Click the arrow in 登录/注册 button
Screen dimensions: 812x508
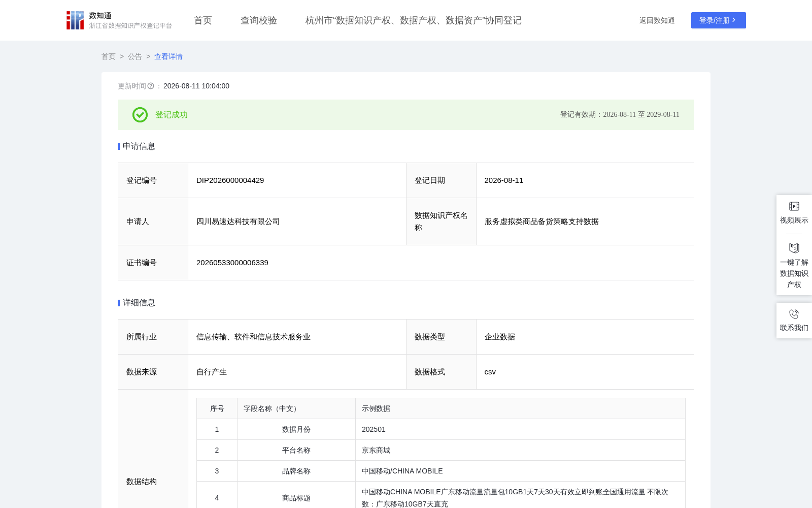pyautogui.click(x=734, y=20)
